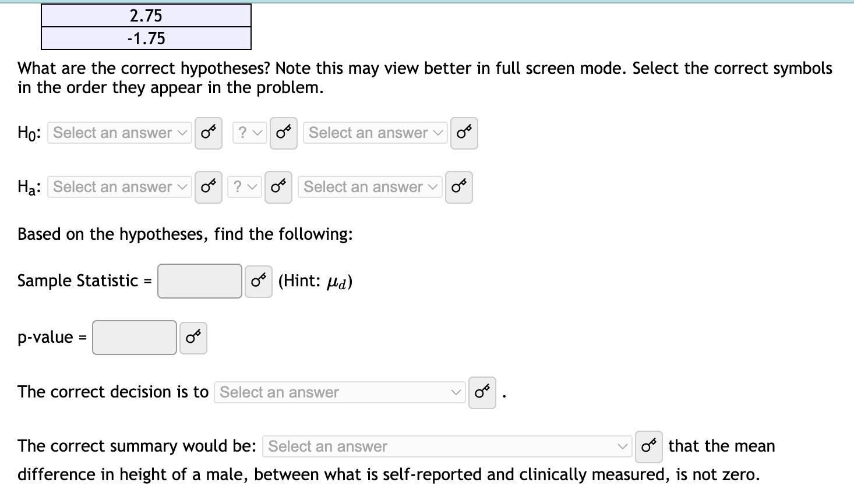Click the help icon beside the H0 comparison selector
The image size is (854, 504).
click(283, 133)
